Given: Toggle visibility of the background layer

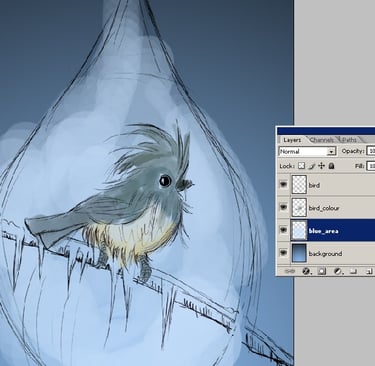Looking at the screenshot, I should pyautogui.click(x=283, y=253).
